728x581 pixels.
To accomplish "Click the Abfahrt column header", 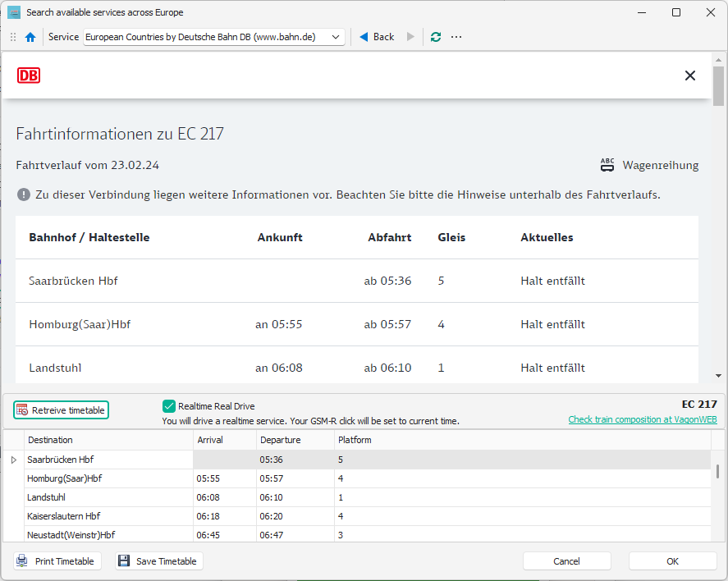I will click(390, 238).
